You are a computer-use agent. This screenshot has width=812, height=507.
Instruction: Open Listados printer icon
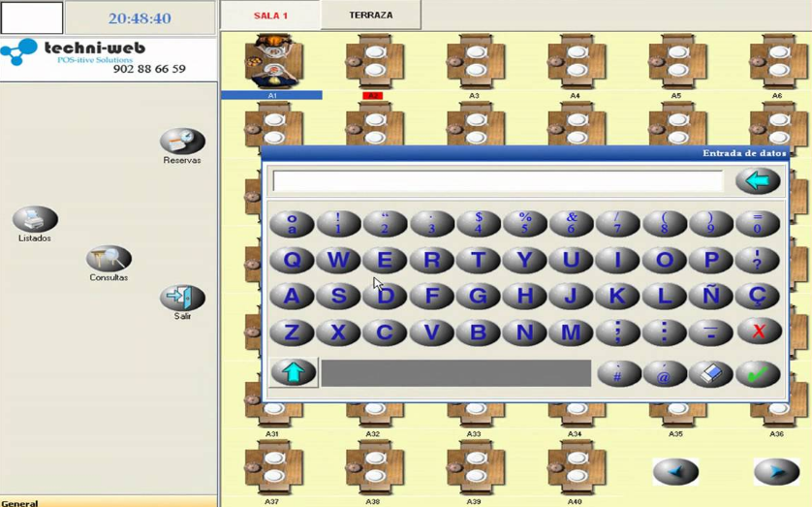pos(35,220)
